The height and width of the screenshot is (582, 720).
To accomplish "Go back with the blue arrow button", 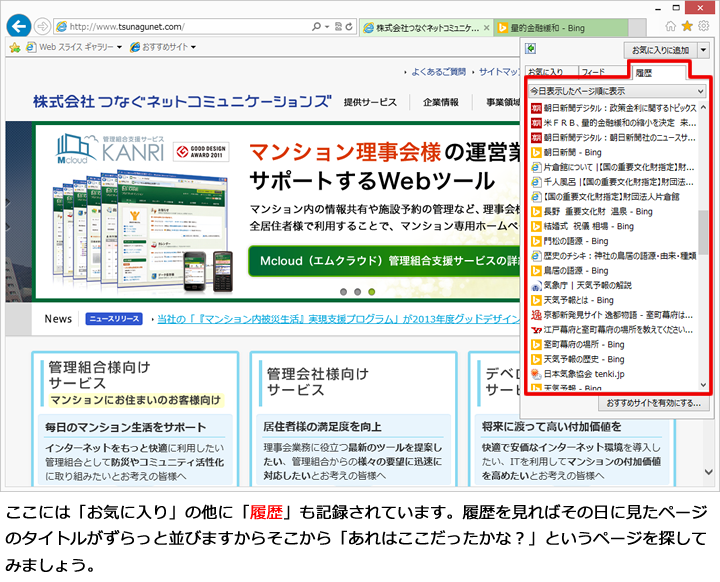I will pyautogui.click(x=19, y=26).
